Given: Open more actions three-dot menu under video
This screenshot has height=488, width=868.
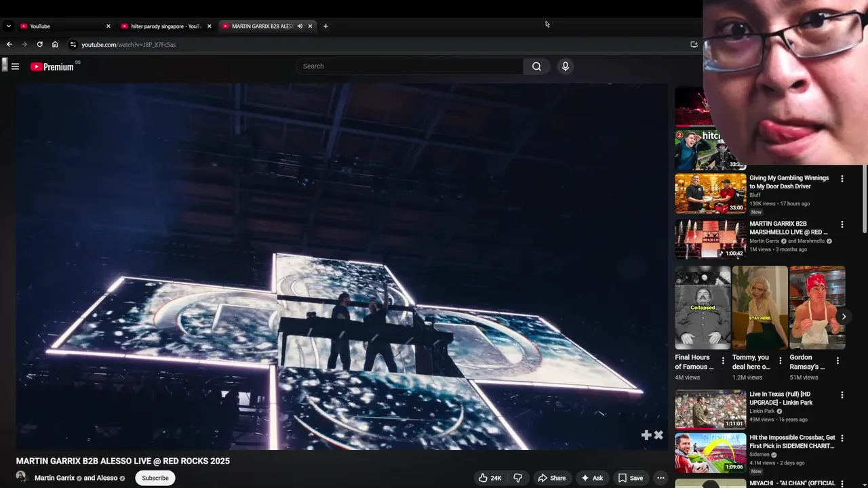Looking at the screenshot, I should click(660, 478).
